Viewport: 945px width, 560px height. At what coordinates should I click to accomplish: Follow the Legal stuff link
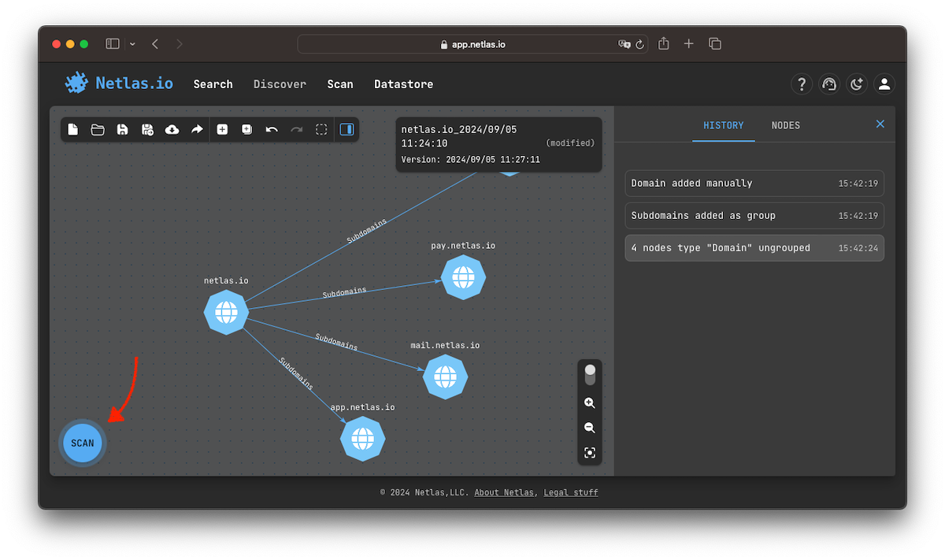tap(571, 492)
